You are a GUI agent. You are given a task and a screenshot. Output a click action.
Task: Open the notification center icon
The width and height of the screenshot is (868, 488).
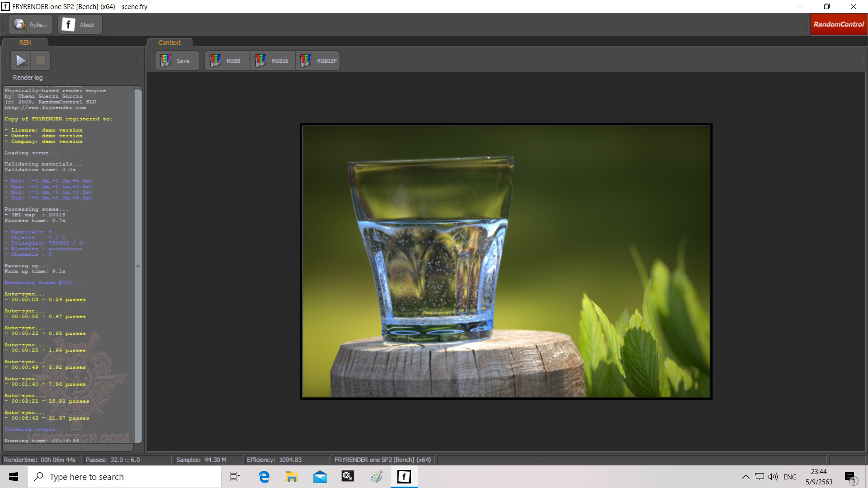(850, 477)
